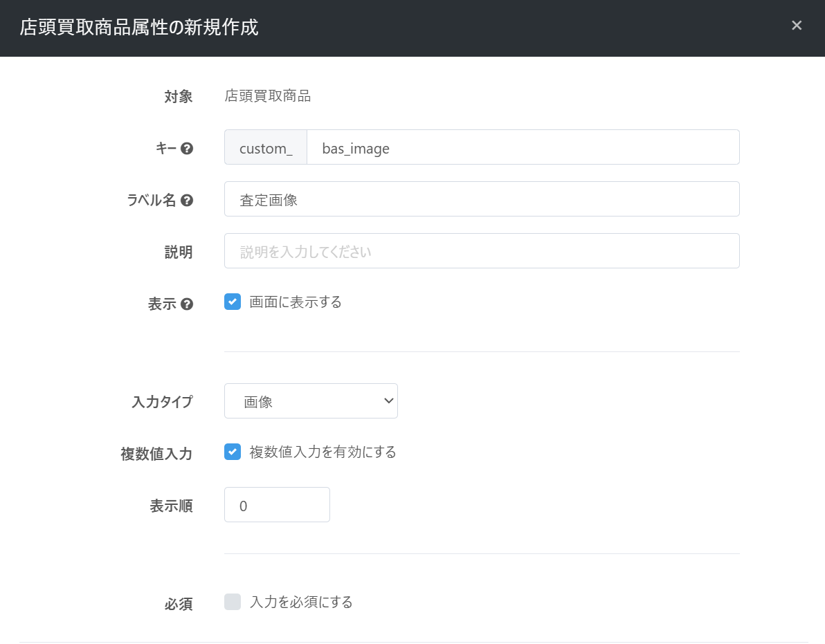
Task: Click the 対象 field label
Action: coord(179,96)
